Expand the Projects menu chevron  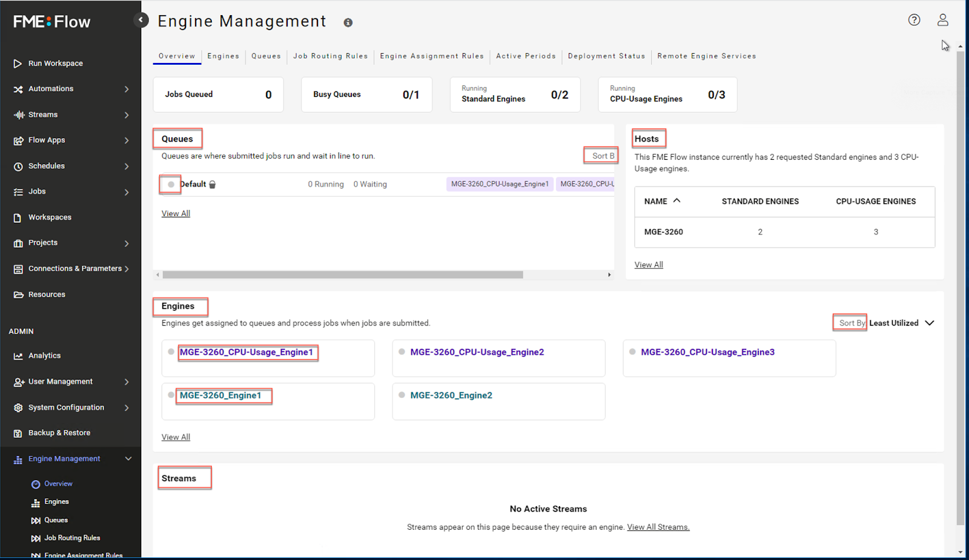coord(127,243)
